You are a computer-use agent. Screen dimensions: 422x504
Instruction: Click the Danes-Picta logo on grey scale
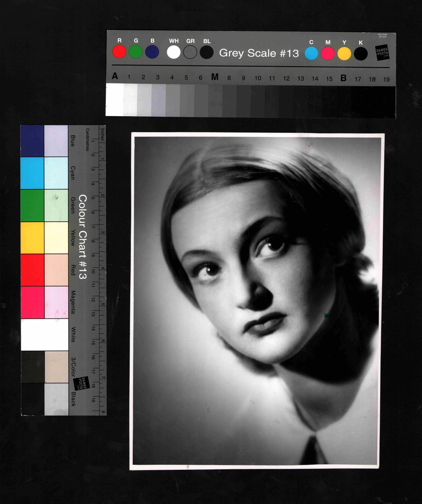pos(382,53)
